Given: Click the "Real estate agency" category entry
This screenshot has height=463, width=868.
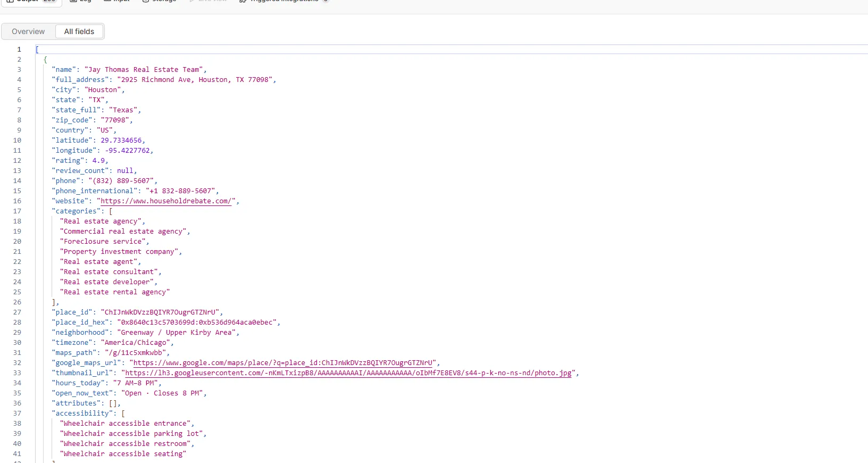Looking at the screenshot, I should [x=102, y=221].
